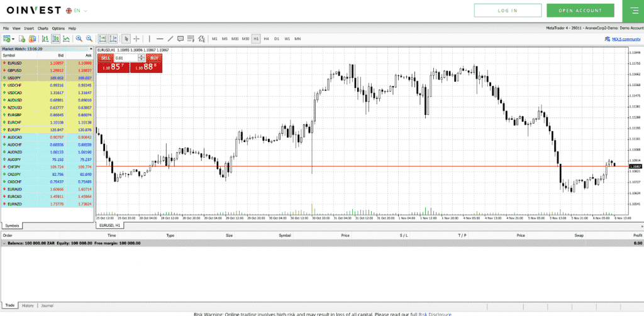Click the LOG IN button
Image resolution: width=644 pixels, height=316 pixels.
[508, 11]
